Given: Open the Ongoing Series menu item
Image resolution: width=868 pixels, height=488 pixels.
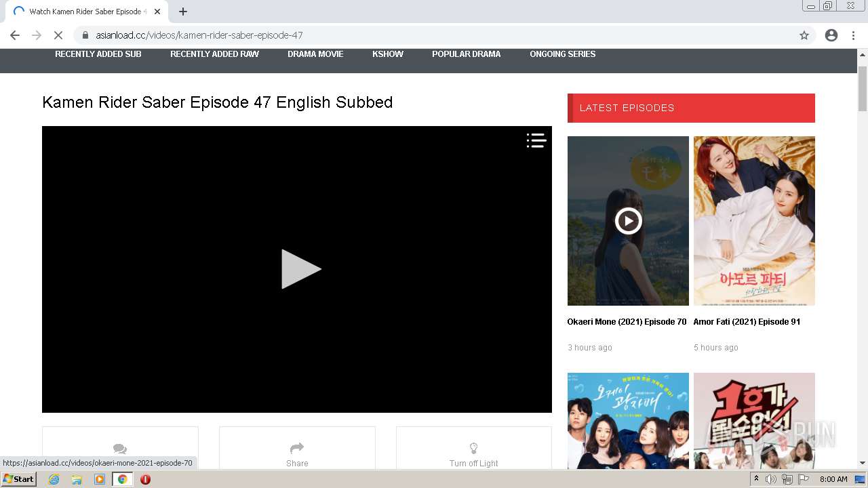Looking at the screenshot, I should [563, 54].
